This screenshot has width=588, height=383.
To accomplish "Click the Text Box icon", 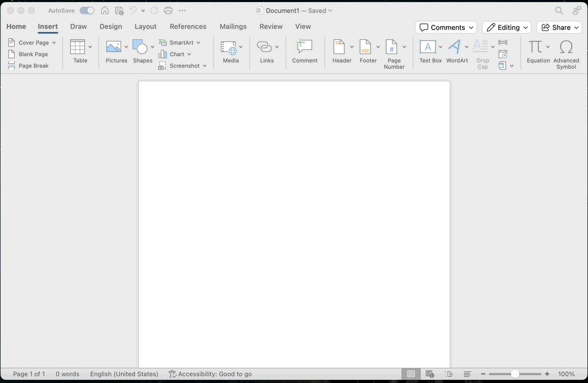I will [x=428, y=47].
